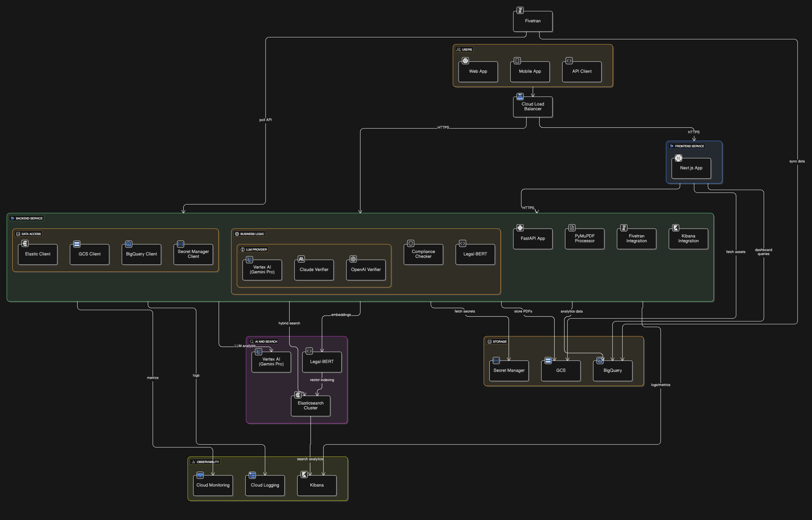Select the OBSERVABILITY group label
812x520 pixels.
[205, 462]
